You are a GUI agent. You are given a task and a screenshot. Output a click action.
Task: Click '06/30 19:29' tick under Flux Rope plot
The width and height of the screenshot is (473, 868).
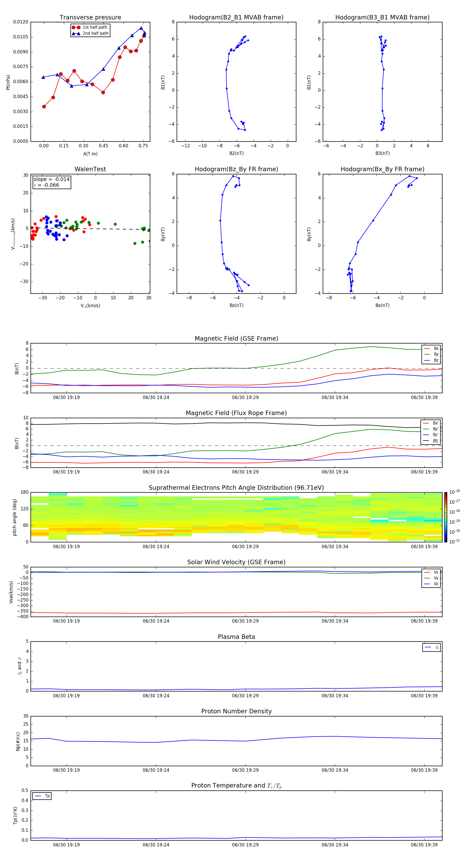click(245, 472)
